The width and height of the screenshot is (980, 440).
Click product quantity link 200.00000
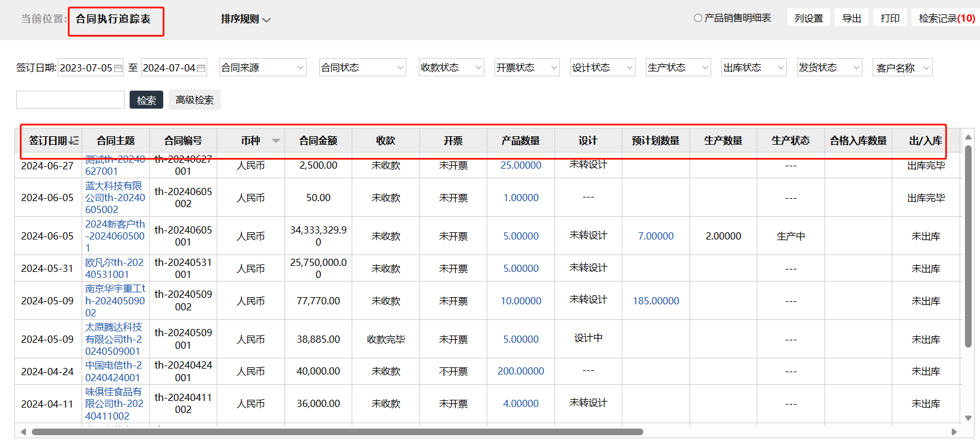(521, 371)
